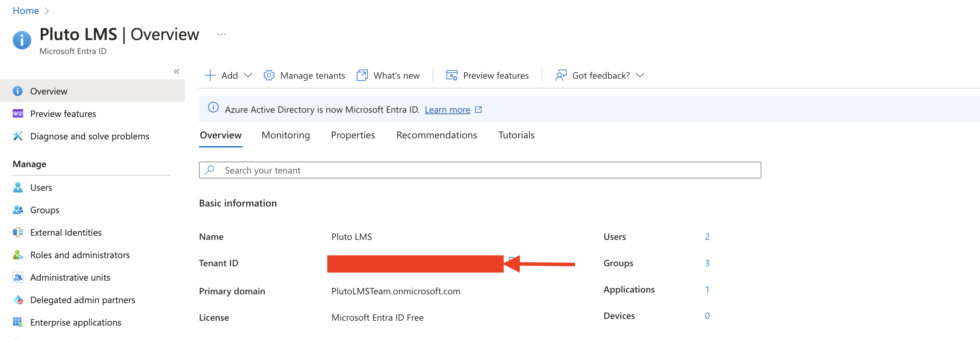Screen dimensions: 980x340
Task: Switch to the Monitoring tab
Action: click(x=286, y=135)
